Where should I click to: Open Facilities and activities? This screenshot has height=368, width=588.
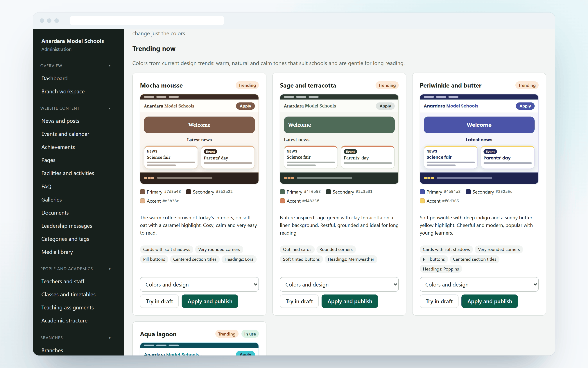(x=68, y=173)
